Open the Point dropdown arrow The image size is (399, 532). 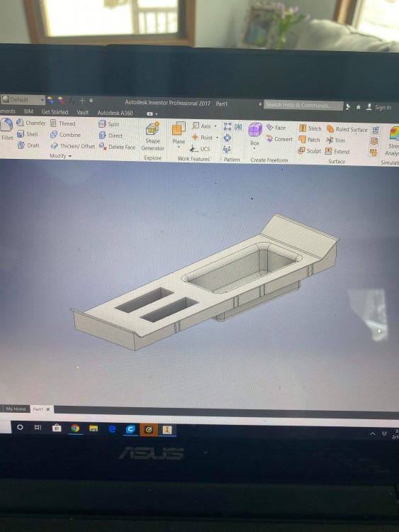click(x=218, y=138)
